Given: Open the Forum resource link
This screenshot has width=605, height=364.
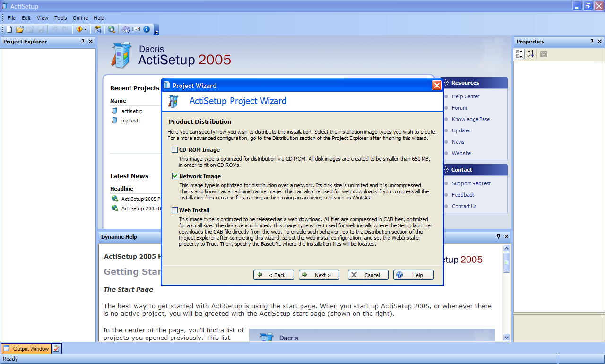Looking at the screenshot, I should 459,108.
